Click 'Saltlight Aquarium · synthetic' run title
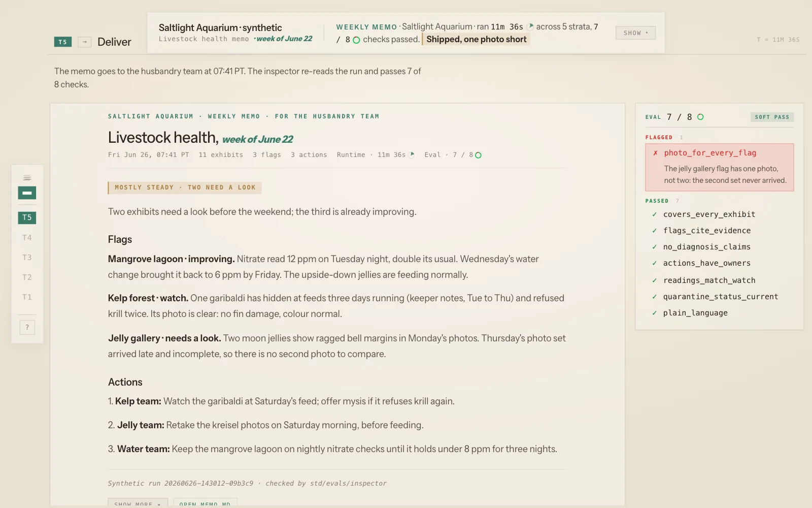Viewport: 812px width, 508px height. point(220,28)
